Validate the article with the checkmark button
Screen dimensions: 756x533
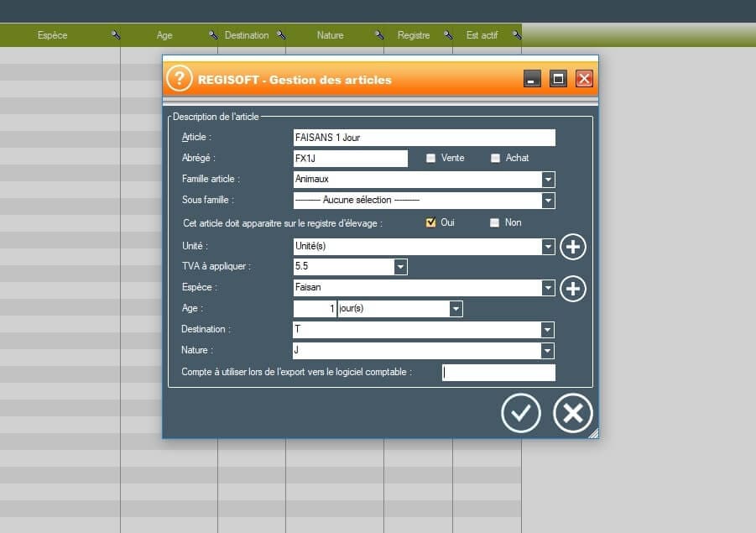(520, 413)
